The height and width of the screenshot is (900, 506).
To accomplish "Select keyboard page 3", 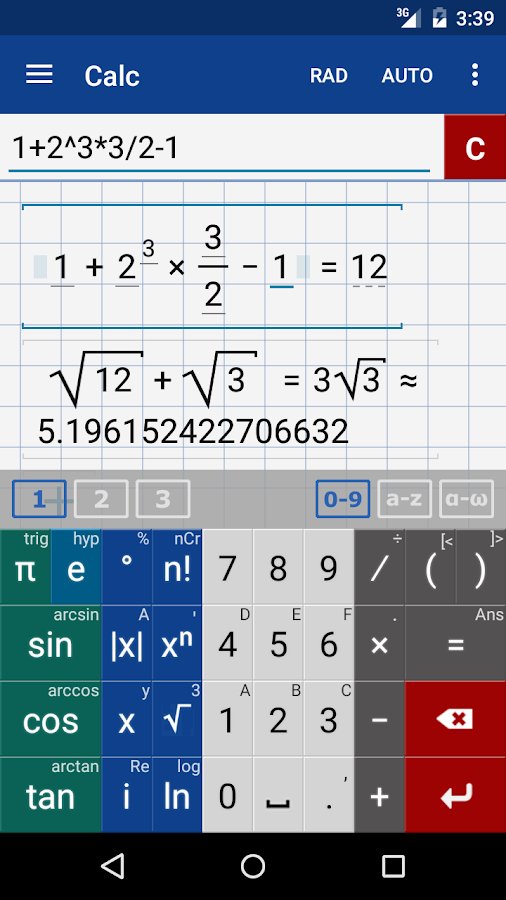I will click(163, 499).
